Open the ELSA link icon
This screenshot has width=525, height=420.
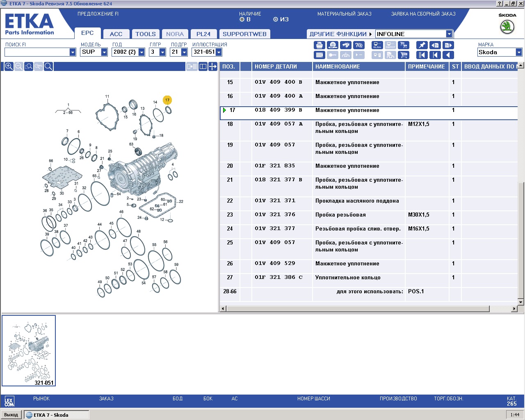(x=377, y=45)
